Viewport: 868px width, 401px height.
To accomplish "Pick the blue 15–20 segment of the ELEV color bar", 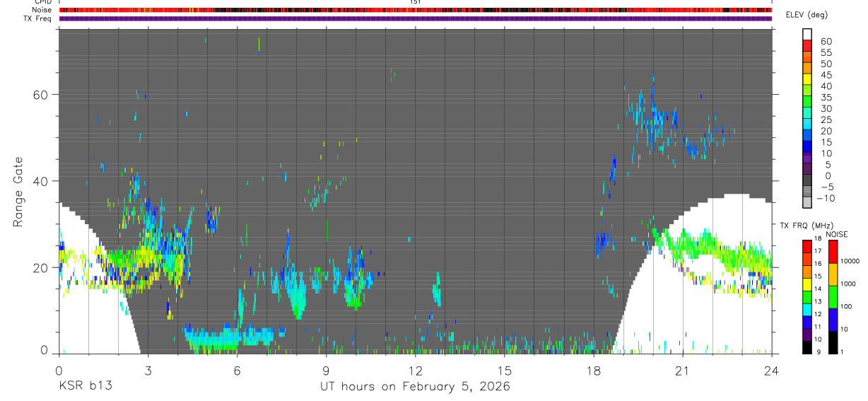I will (x=808, y=136).
